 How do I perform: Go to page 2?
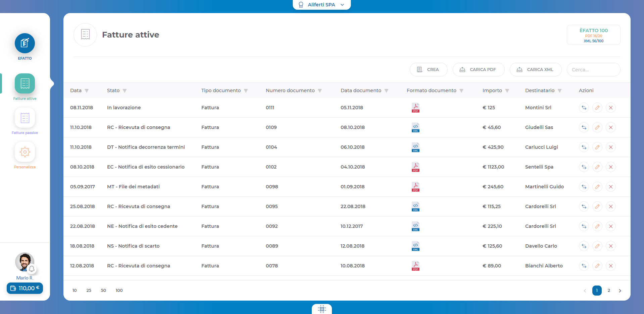point(609,291)
